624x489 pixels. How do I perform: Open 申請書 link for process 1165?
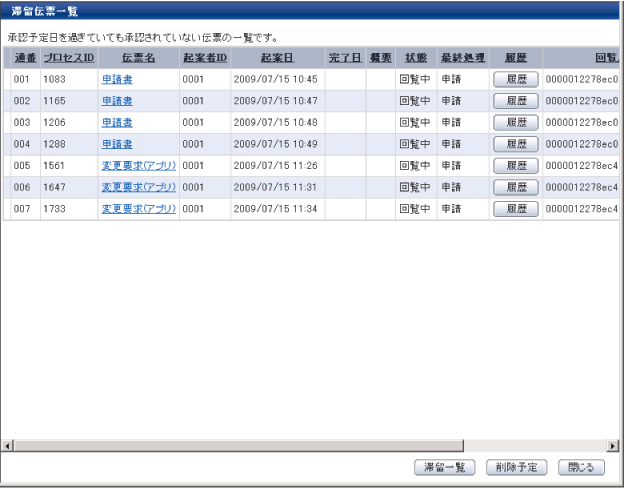(x=117, y=100)
